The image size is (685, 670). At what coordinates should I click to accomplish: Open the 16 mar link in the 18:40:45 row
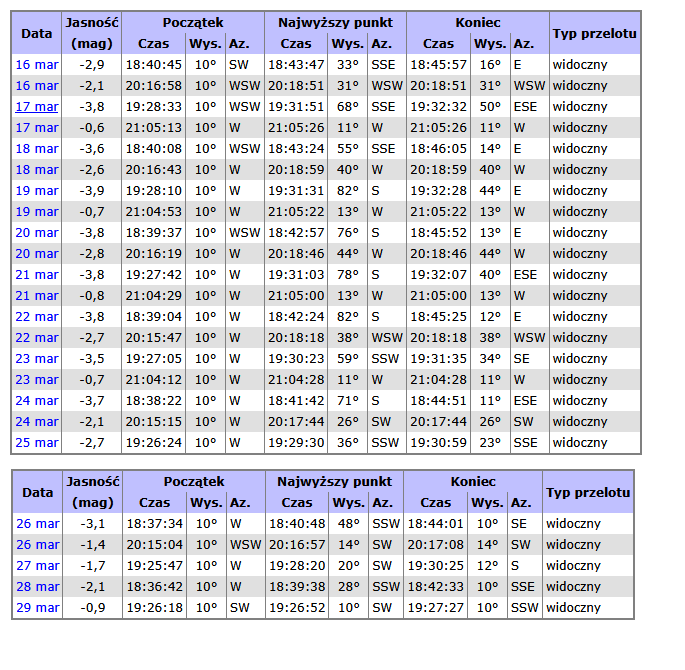[37, 65]
